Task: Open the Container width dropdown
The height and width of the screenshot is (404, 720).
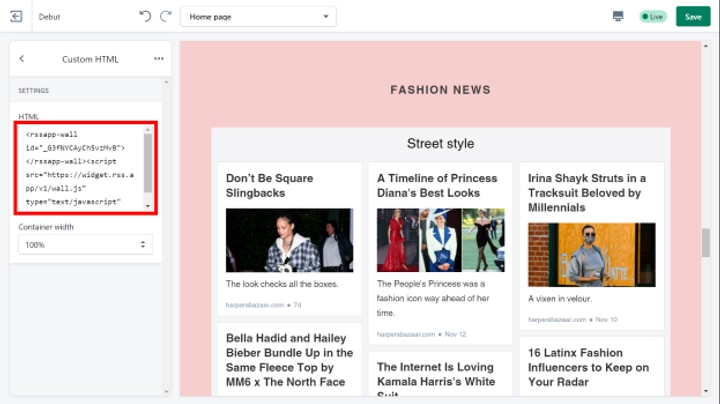Action: (x=85, y=245)
